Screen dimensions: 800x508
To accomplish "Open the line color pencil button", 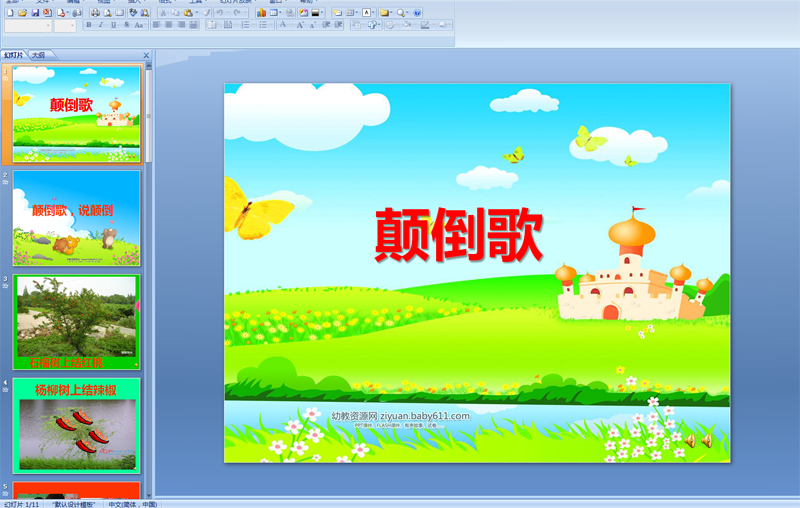I will pyautogui.click(x=425, y=24).
